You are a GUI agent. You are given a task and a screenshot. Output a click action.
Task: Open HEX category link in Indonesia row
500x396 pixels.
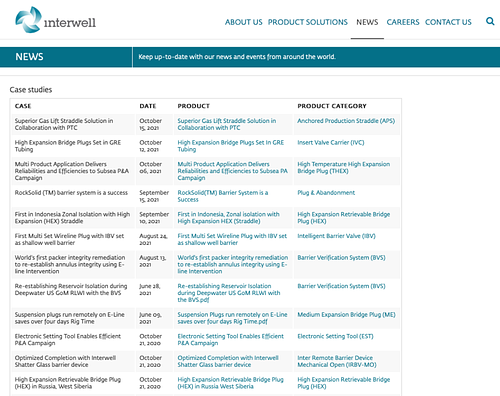pos(343,217)
